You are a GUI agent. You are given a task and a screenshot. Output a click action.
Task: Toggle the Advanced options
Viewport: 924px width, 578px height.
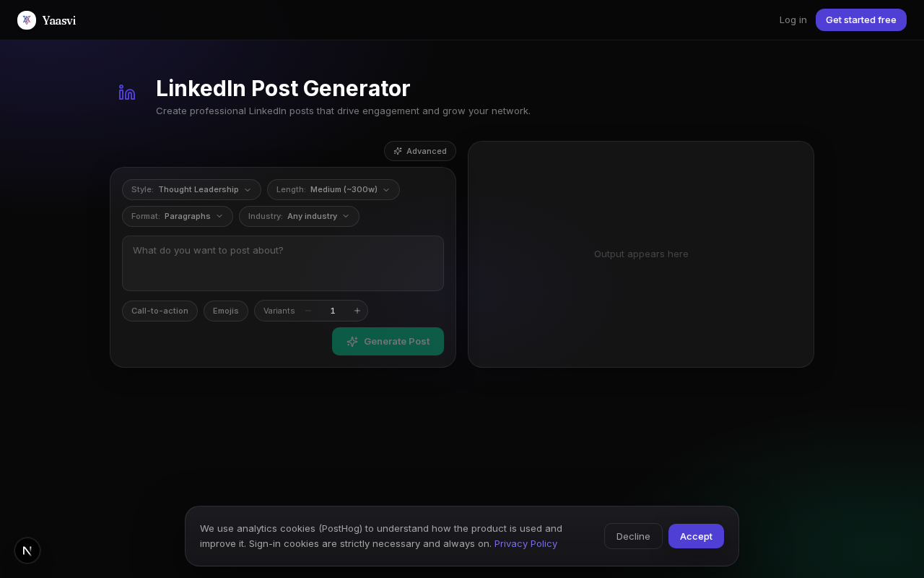(420, 151)
